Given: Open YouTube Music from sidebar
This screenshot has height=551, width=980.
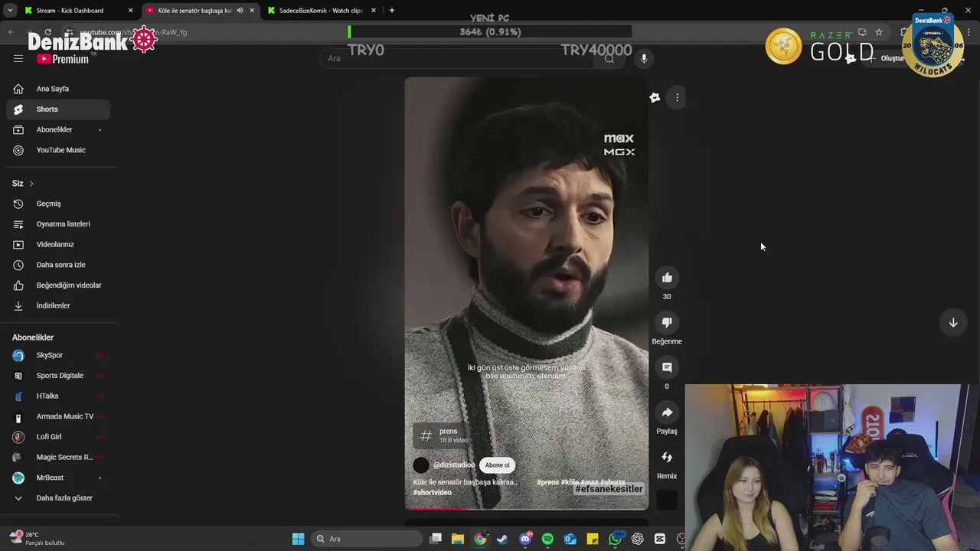Looking at the screenshot, I should [x=58, y=150].
